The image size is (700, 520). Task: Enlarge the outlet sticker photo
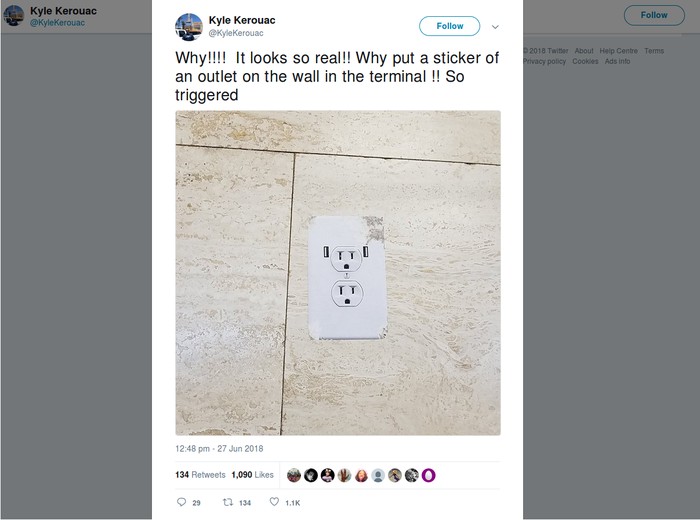[338, 273]
